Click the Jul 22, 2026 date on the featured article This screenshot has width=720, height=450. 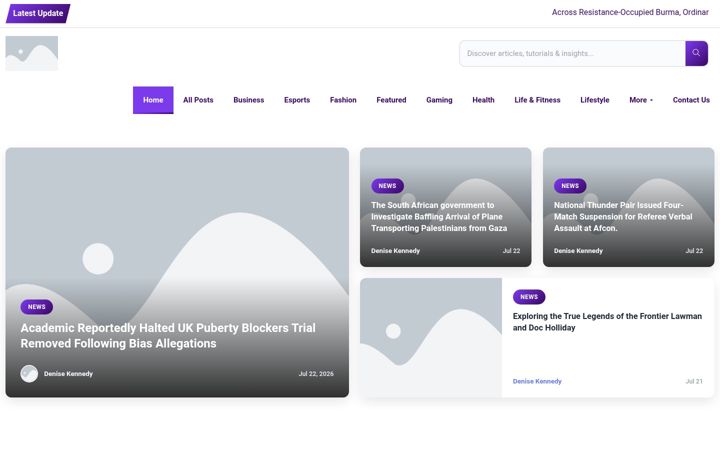pos(316,374)
